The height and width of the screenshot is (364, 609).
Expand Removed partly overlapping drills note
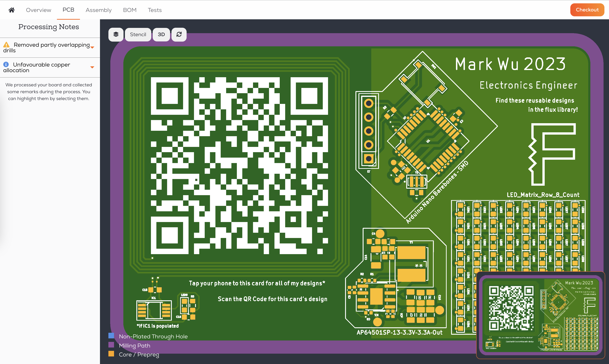[x=92, y=47]
